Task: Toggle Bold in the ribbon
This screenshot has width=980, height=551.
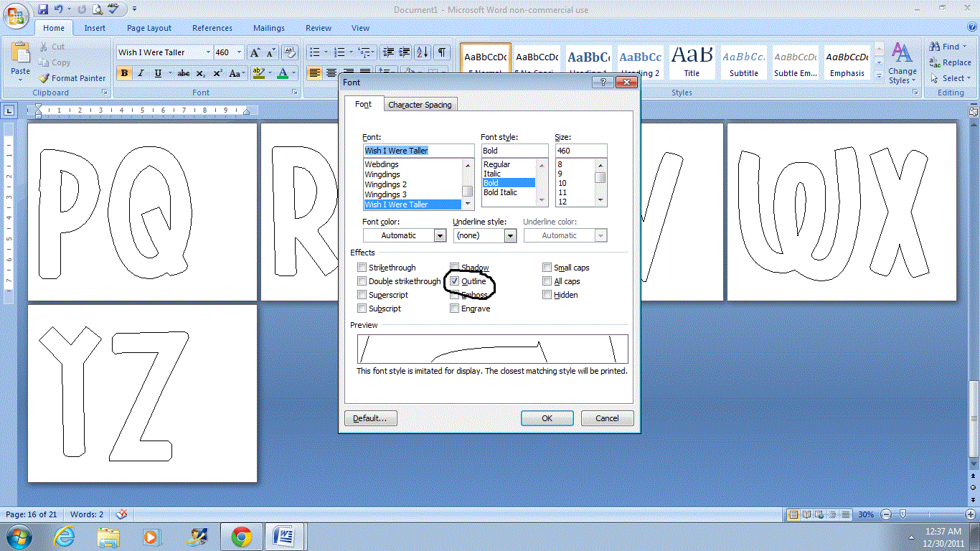Action: tap(125, 73)
